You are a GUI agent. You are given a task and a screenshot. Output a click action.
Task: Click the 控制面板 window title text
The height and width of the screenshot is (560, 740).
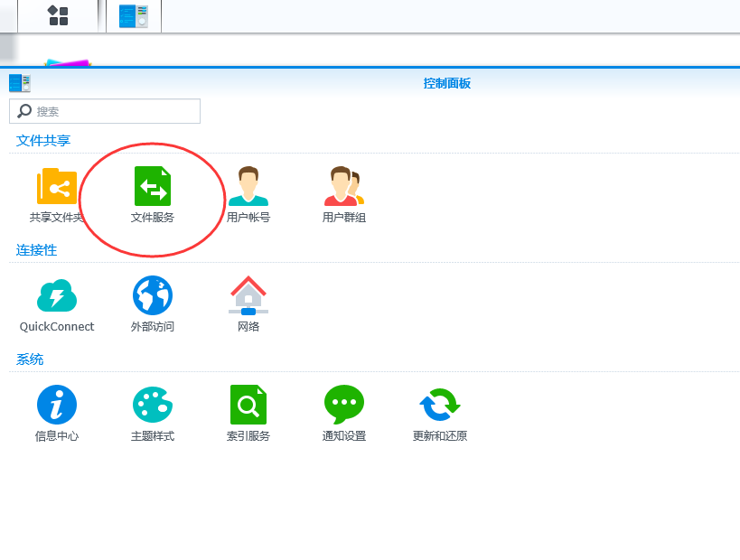click(x=447, y=83)
